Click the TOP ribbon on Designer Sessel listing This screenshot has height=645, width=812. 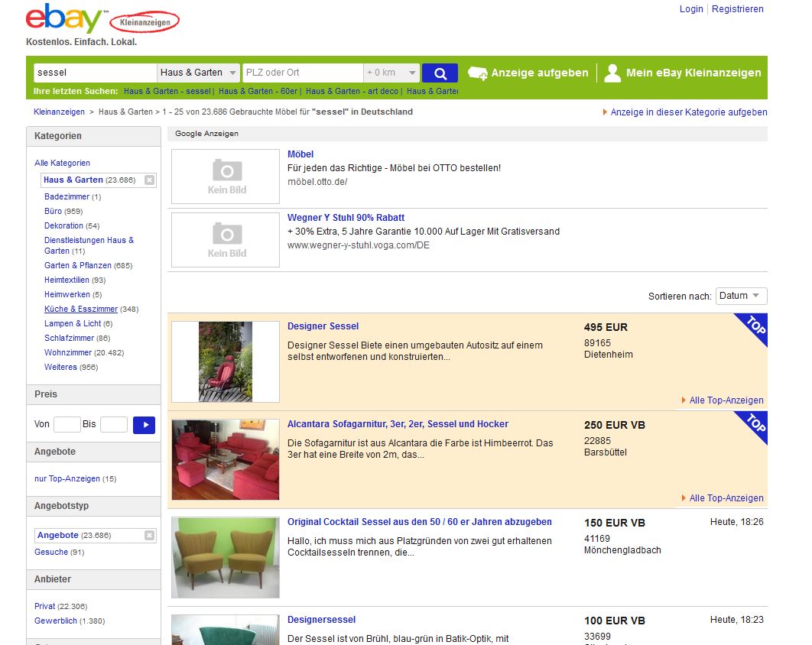pos(754,326)
